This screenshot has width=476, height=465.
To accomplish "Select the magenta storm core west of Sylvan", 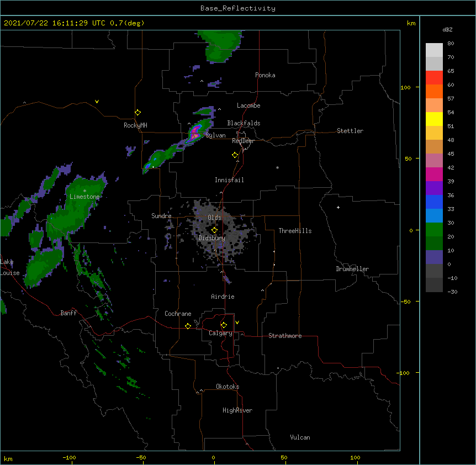I will coord(195,134).
